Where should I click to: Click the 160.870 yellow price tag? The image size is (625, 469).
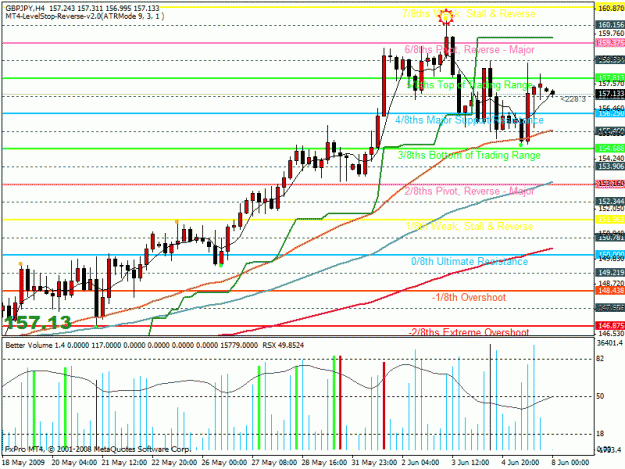click(x=610, y=8)
